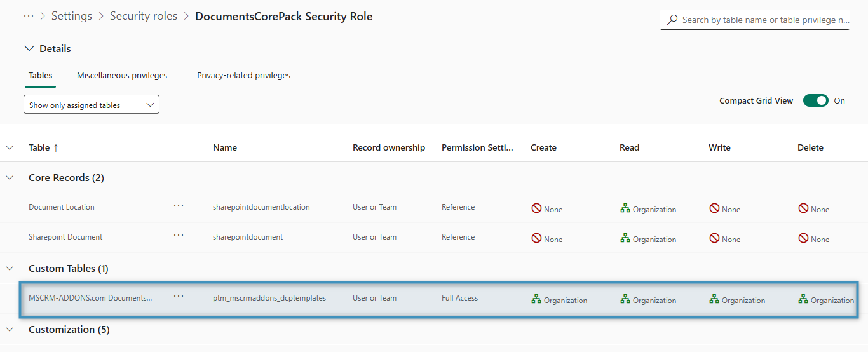Expand the Customization group

(x=10, y=330)
